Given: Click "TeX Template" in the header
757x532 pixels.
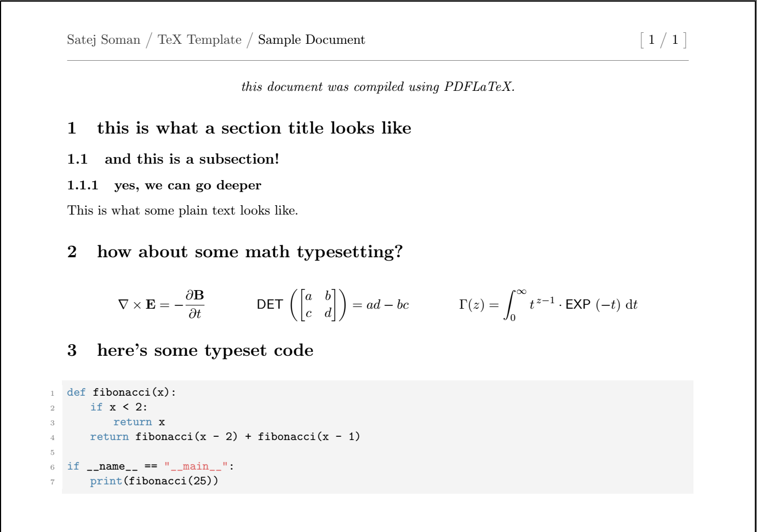Looking at the screenshot, I should [x=199, y=40].
